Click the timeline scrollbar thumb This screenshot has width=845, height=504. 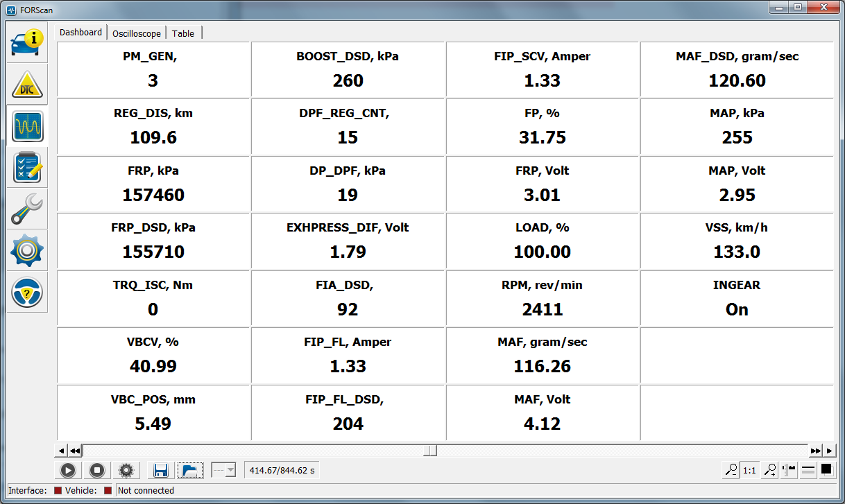point(430,451)
